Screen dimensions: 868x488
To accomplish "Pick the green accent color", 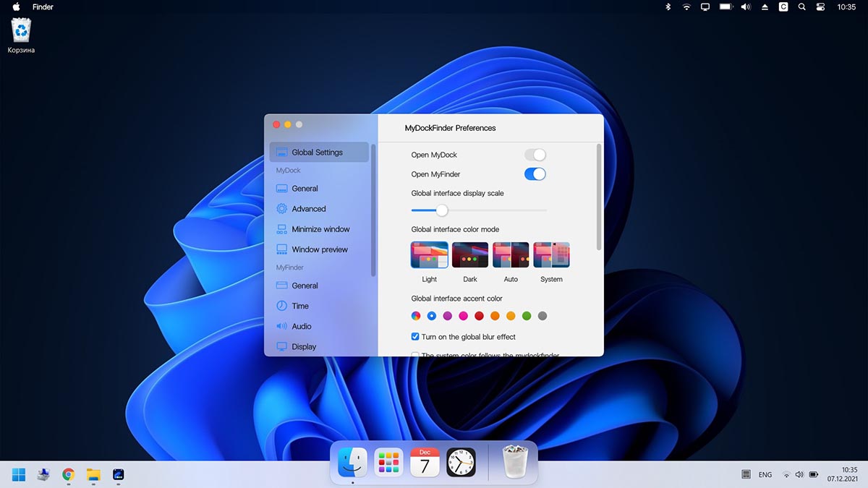I will [x=527, y=316].
